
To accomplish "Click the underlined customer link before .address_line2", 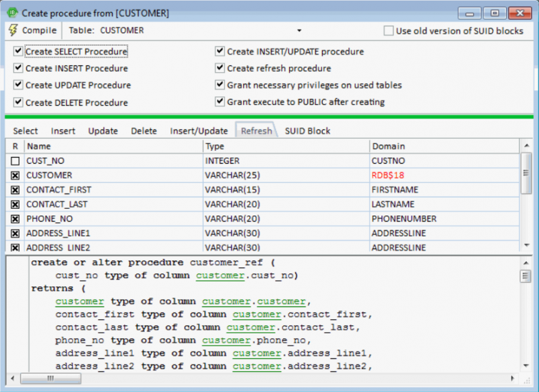I will [x=257, y=366].
